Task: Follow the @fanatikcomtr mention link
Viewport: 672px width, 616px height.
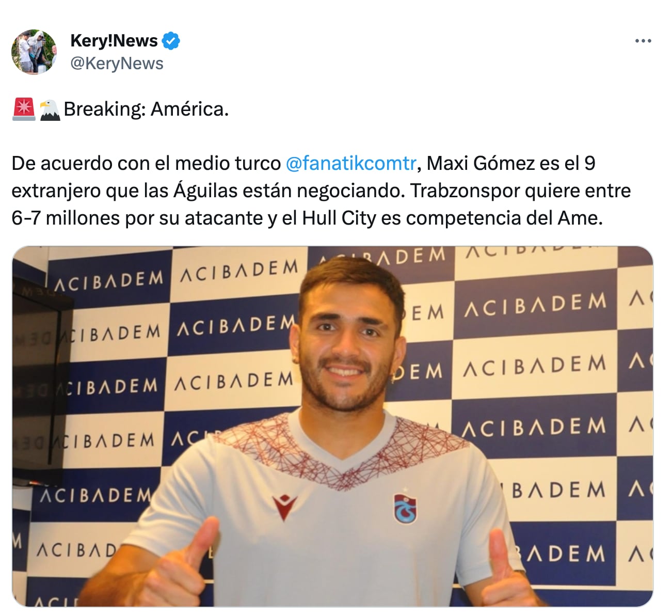Action: pos(350,163)
